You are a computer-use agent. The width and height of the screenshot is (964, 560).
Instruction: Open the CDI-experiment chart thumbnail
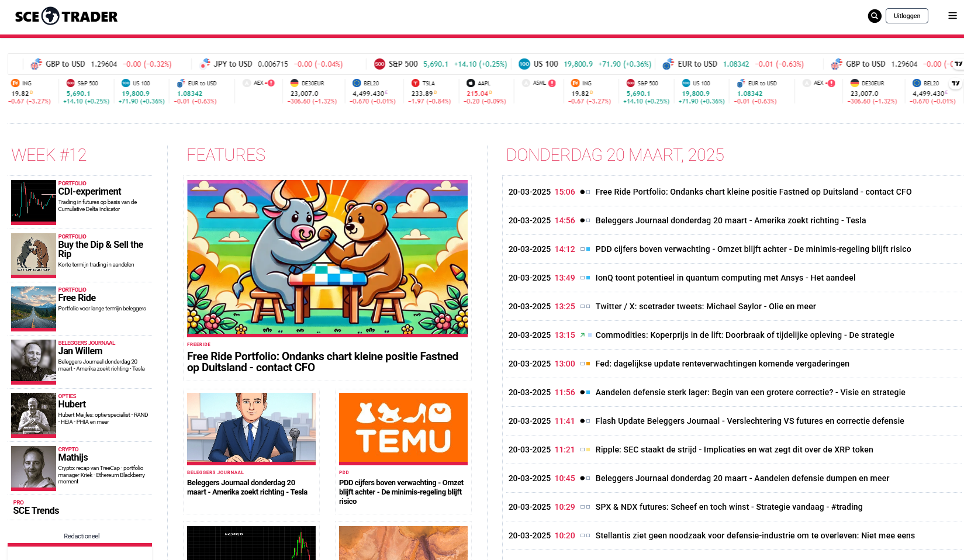[33, 202]
